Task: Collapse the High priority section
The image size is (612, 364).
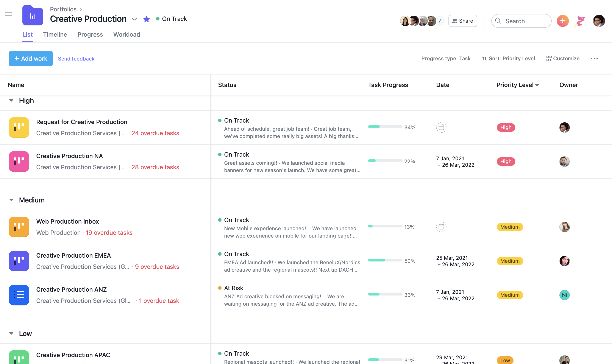Action: pos(11,100)
